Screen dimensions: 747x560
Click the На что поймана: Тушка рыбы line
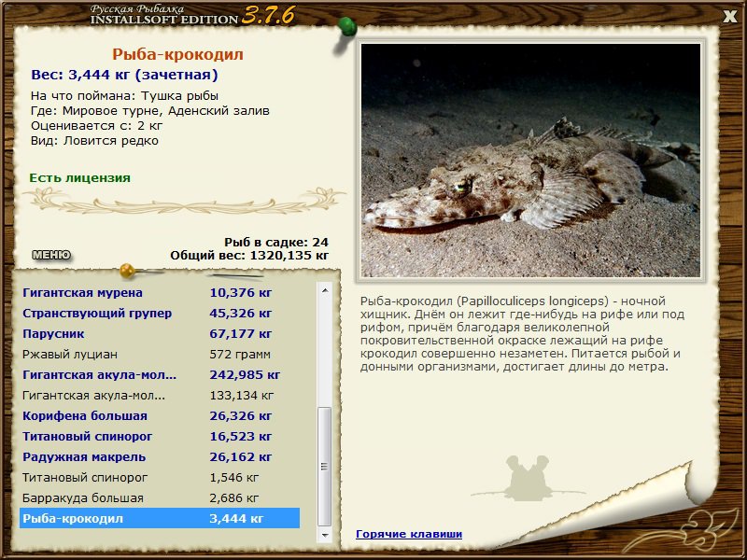pos(124,96)
